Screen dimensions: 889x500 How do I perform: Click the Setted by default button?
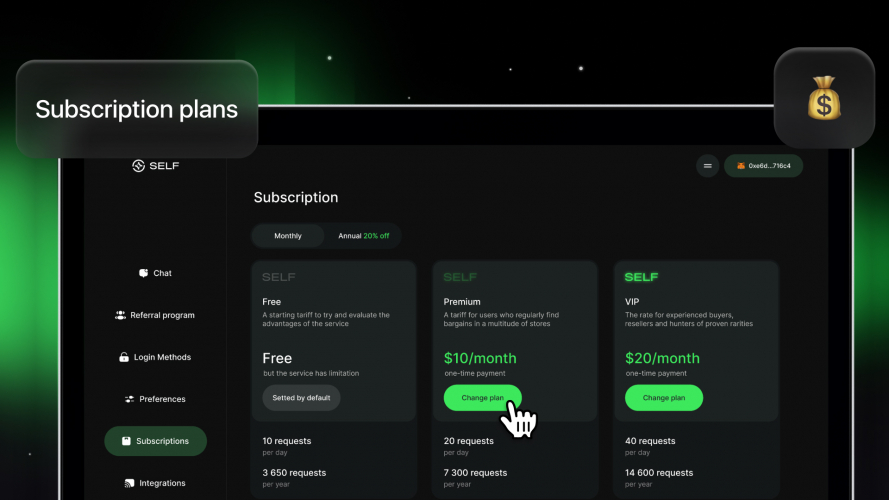coord(301,398)
